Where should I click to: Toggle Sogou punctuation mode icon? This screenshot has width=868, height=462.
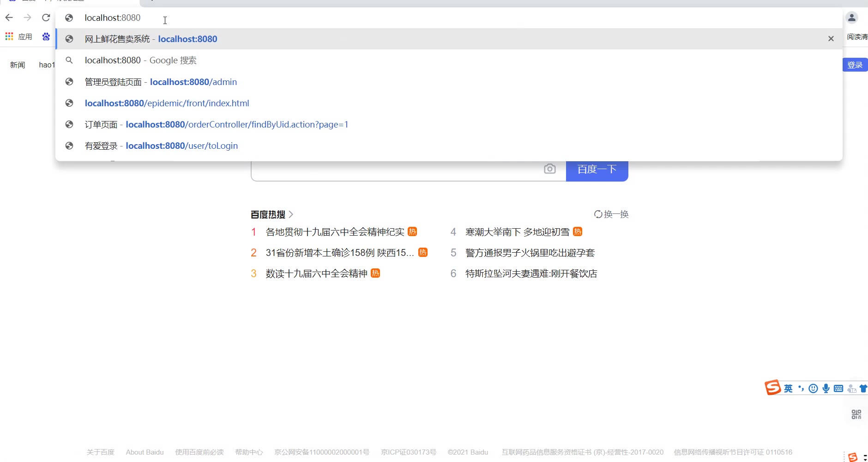(x=801, y=389)
